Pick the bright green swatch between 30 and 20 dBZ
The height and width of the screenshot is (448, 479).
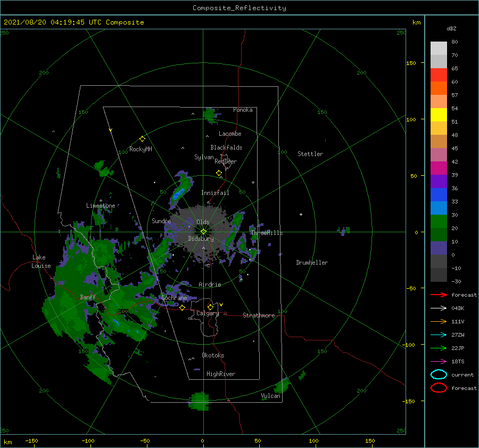[x=439, y=222]
